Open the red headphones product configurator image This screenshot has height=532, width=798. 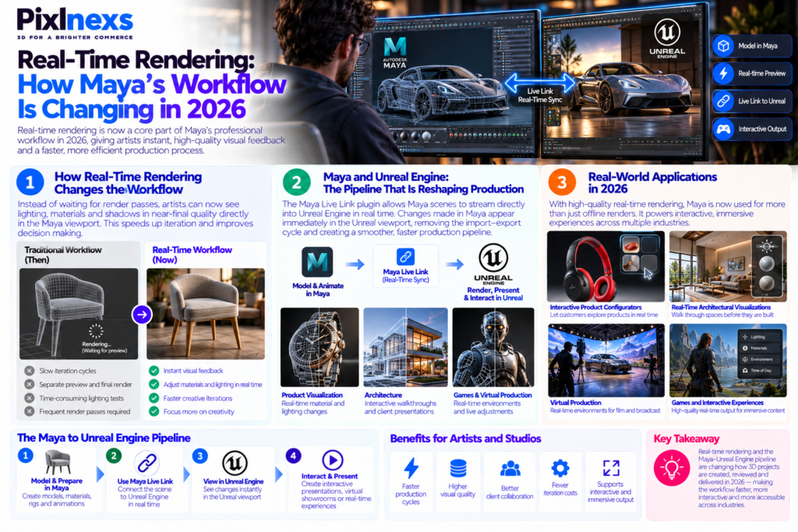click(606, 266)
